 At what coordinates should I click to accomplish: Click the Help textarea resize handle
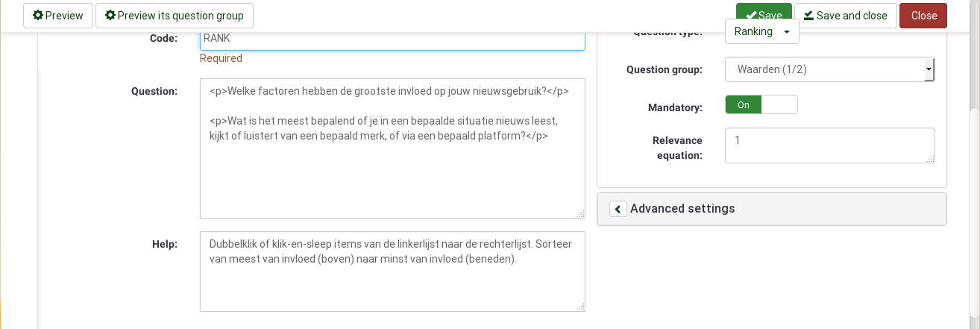(x=581, y=307)
